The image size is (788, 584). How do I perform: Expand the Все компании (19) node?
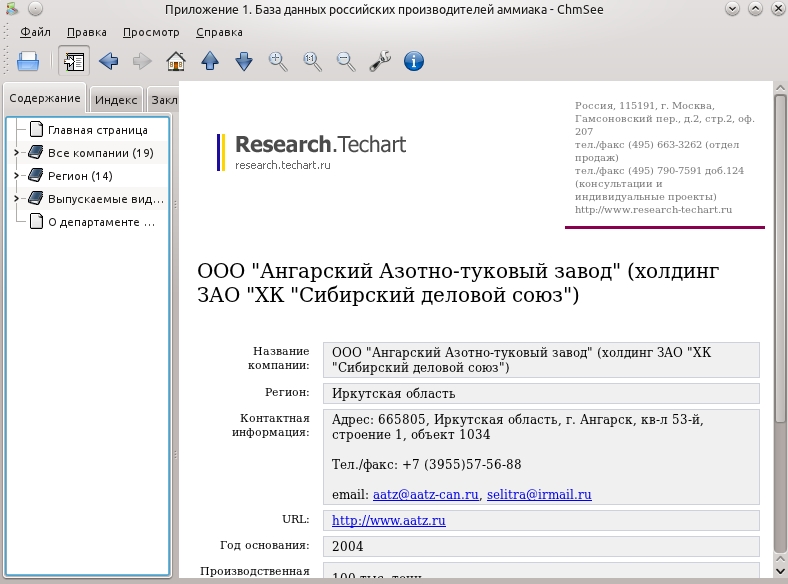pyautogui.click(x=16, y=153)
